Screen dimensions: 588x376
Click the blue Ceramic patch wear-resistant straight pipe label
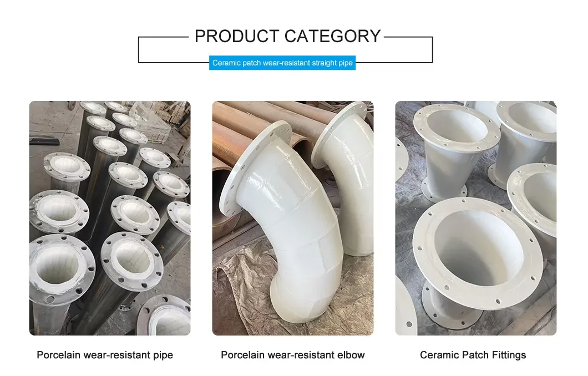tap(282, 63)
